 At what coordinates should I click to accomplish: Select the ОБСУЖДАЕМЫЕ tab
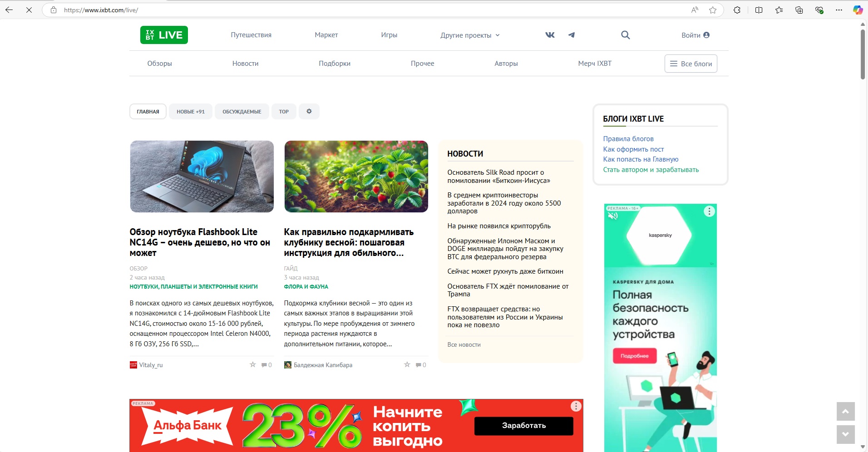[242, 111]
